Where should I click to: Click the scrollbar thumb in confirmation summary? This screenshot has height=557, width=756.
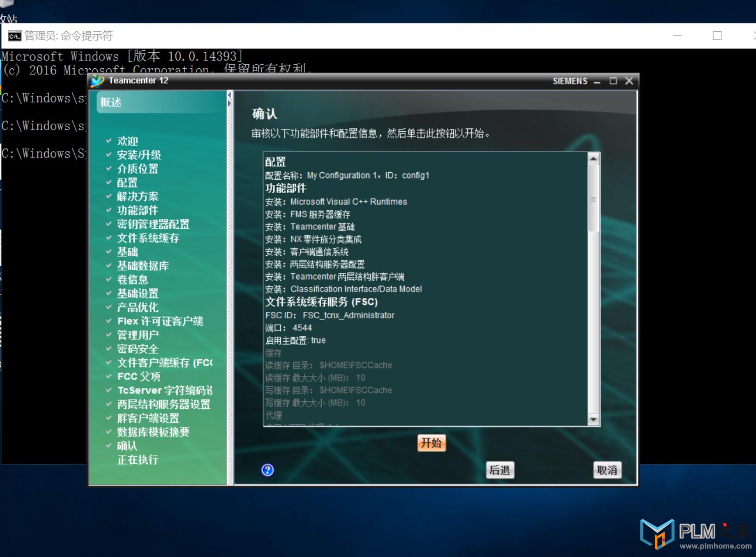[594, 199]
